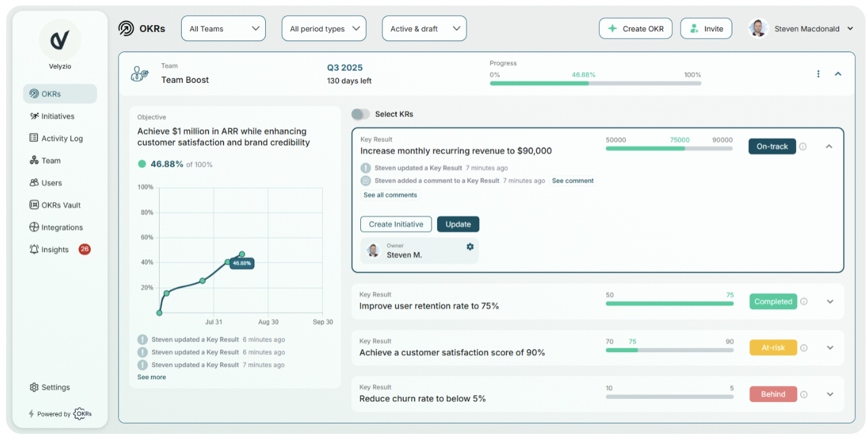Image resolution: width=868 pixels, height=440 pixels.
Task: Click the Invite button
Action: coord(706,28)
